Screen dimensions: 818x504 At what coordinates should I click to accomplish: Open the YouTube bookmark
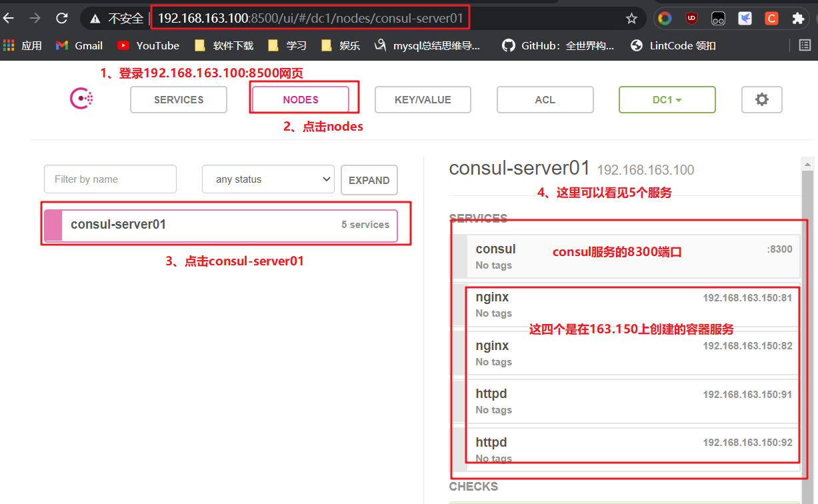pos(148,45)
